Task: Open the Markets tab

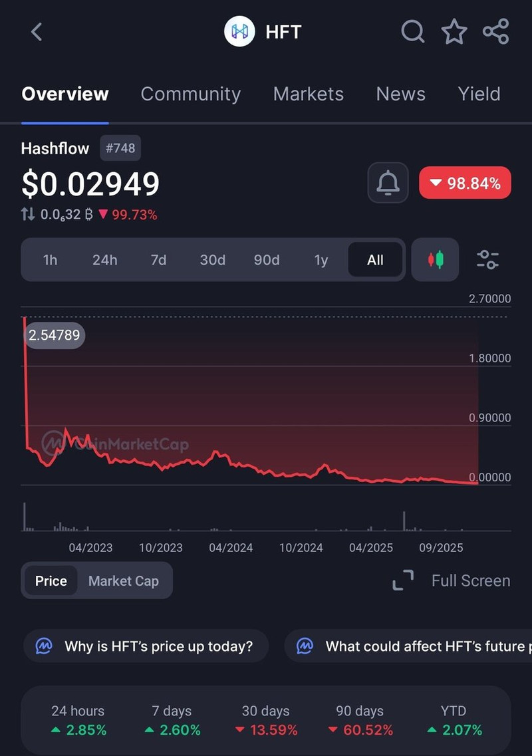Action: (308, 94)
